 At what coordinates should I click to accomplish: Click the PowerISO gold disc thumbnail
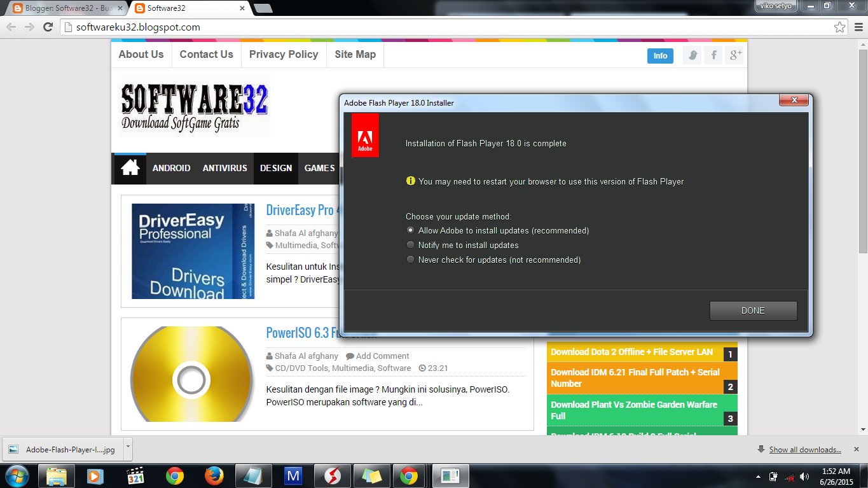click(192, 374)
